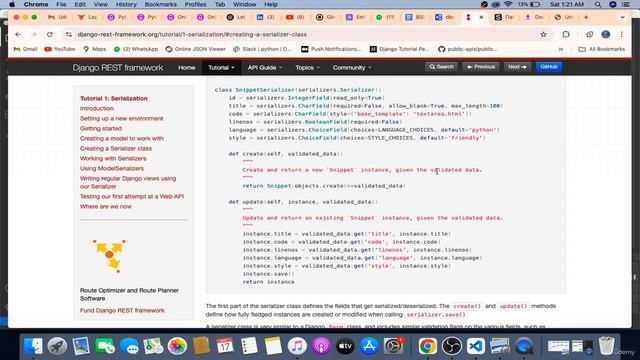640x360 pixels.
Task: Open the Topics dropdown menu
Action: (x=307, y=68)
